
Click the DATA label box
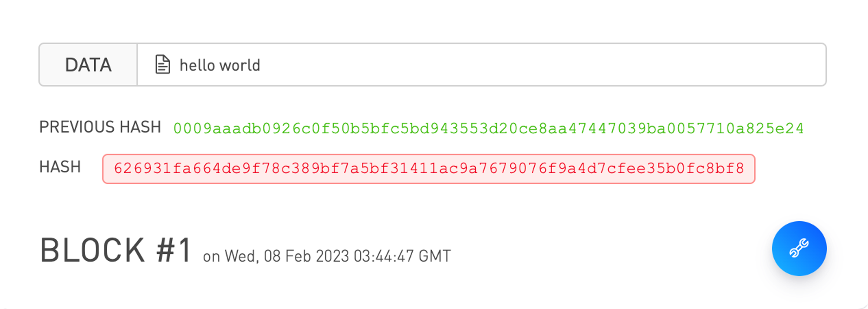(88, 65)
